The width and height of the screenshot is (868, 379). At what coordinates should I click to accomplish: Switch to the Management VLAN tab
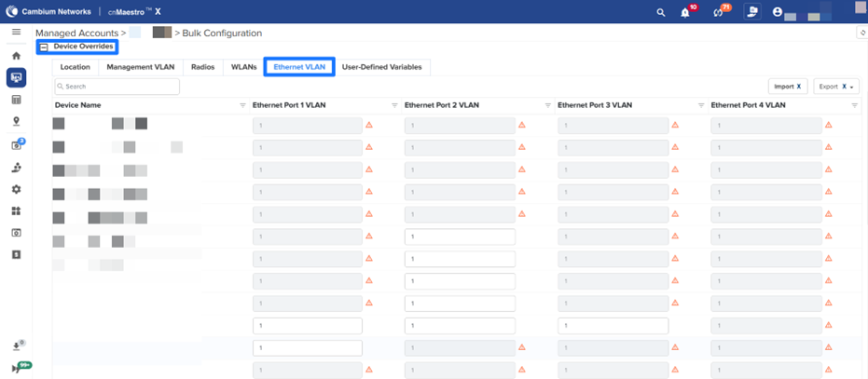(140, 67)
